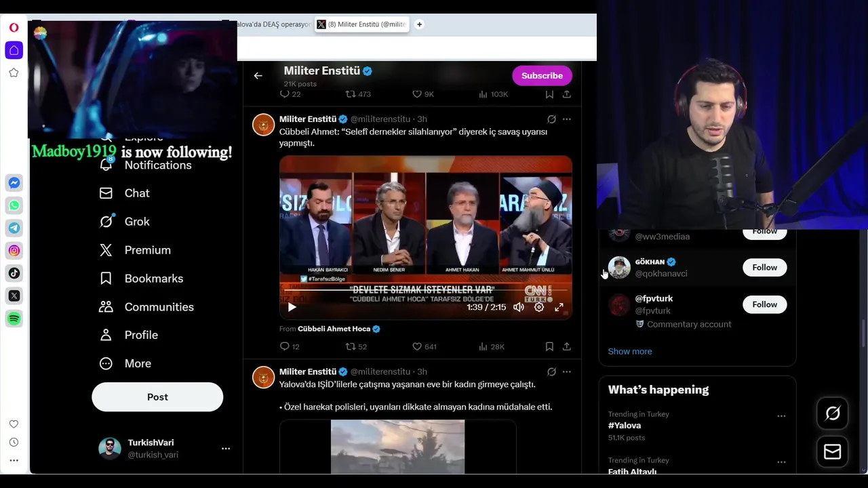
Task: Open options for the #Yalova trend
Action: point(781,416)
